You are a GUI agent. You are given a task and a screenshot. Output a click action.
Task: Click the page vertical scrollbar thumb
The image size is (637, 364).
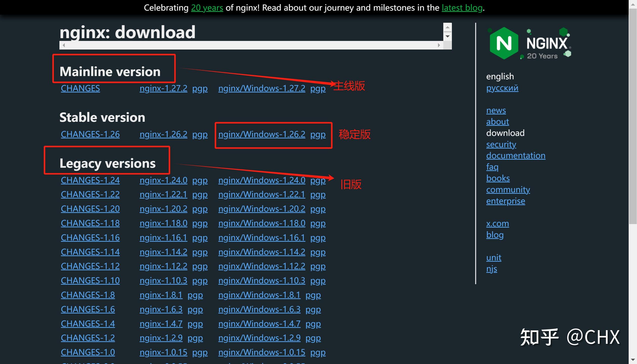(633, 116)
